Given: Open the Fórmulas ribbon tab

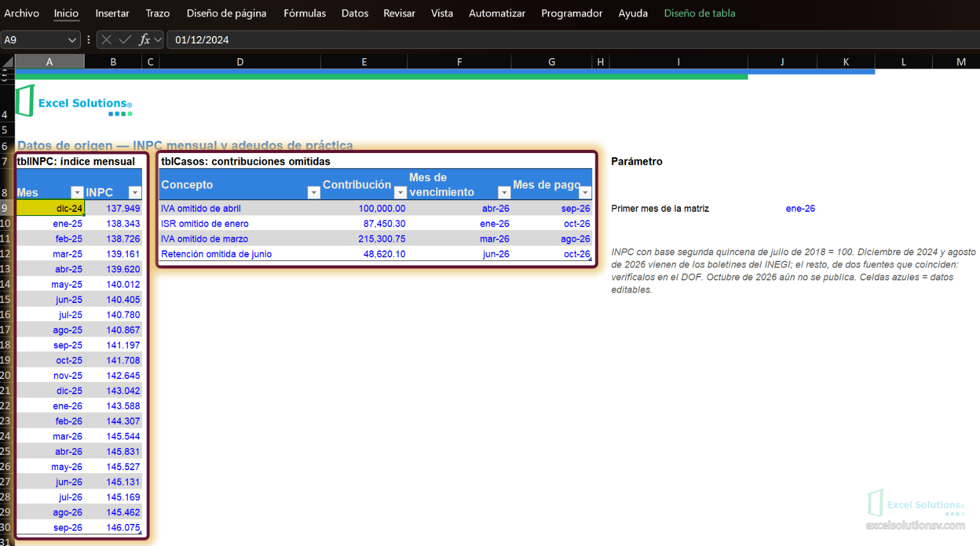Looking at the screenshot, I should coord(304,13).
